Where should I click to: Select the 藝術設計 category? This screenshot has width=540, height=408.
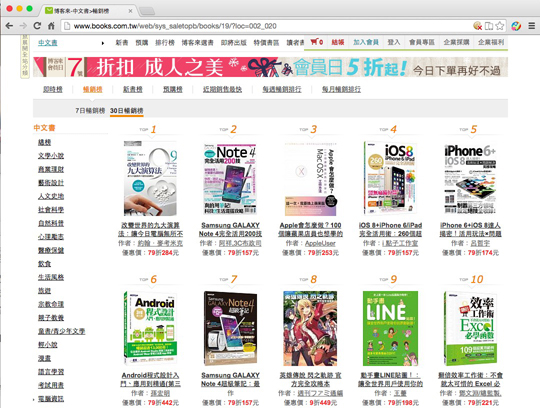51,182
